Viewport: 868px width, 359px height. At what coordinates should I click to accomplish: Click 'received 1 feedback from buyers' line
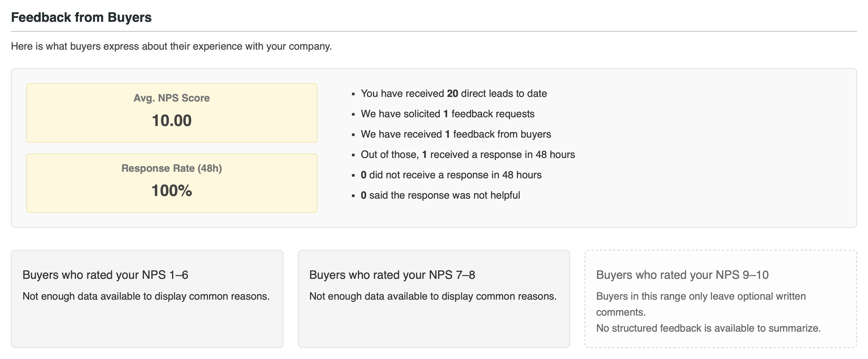[456, 134]
